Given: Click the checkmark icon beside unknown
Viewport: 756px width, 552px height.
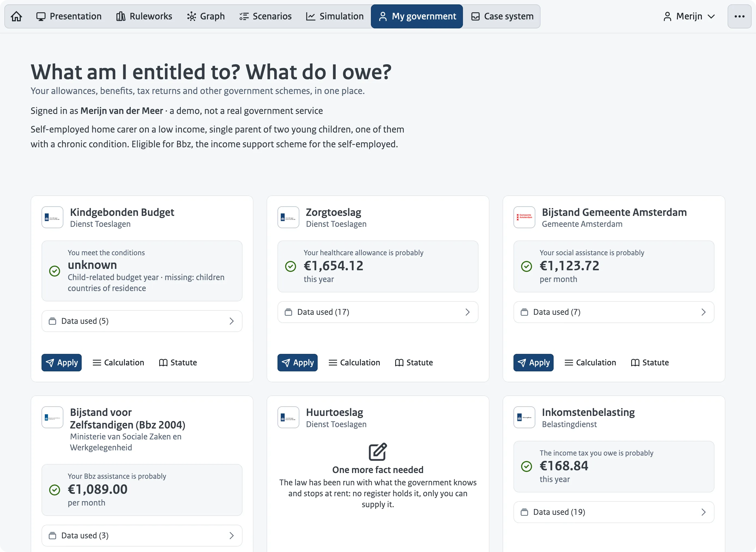Looking at the screenshot, I should (x=55, y=271).
